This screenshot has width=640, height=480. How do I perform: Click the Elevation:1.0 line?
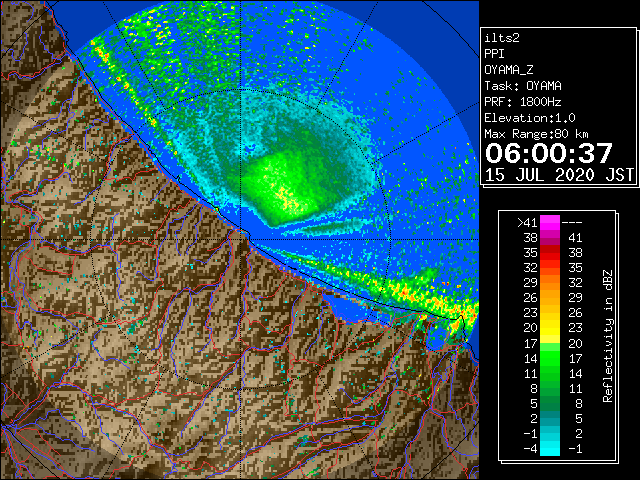coord(530,118)
